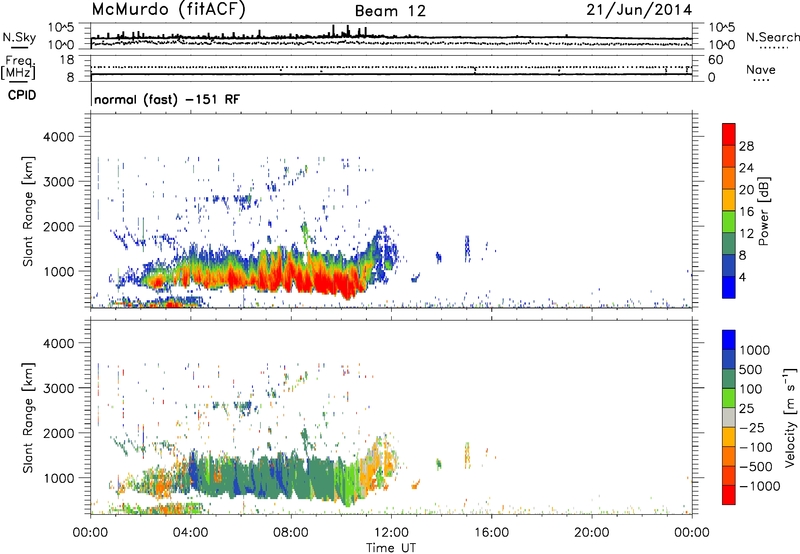Click the '2000' tick on velocity panel axis
The image size is (800, 554).
tap(58, 433)
